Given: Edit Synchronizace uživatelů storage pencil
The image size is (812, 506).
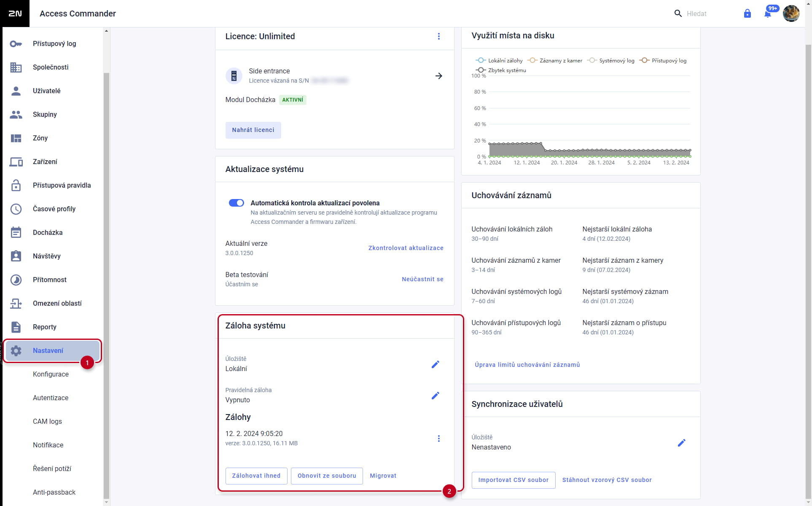Looking at the screenshot, I should point(682,443).
